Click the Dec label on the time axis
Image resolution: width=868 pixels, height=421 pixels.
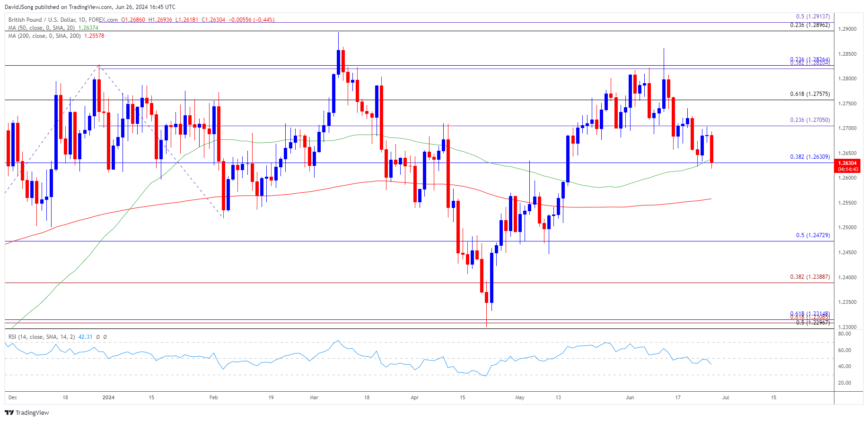click(x=13, y=398)
